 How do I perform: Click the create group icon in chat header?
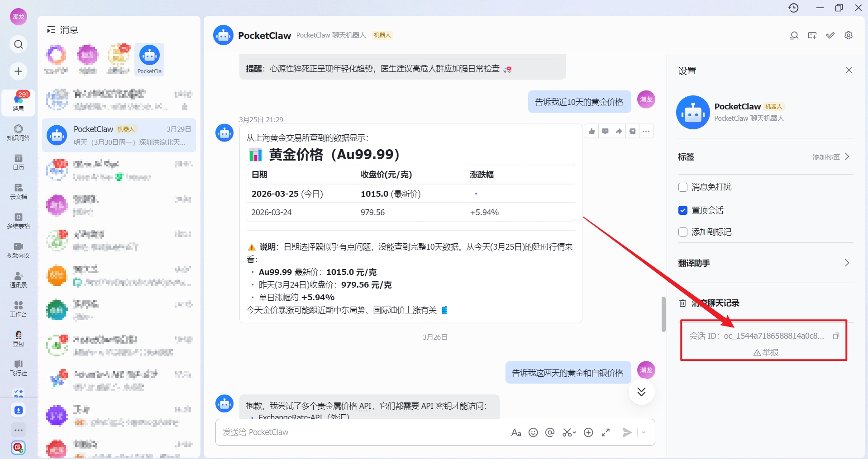coord(812,35)
